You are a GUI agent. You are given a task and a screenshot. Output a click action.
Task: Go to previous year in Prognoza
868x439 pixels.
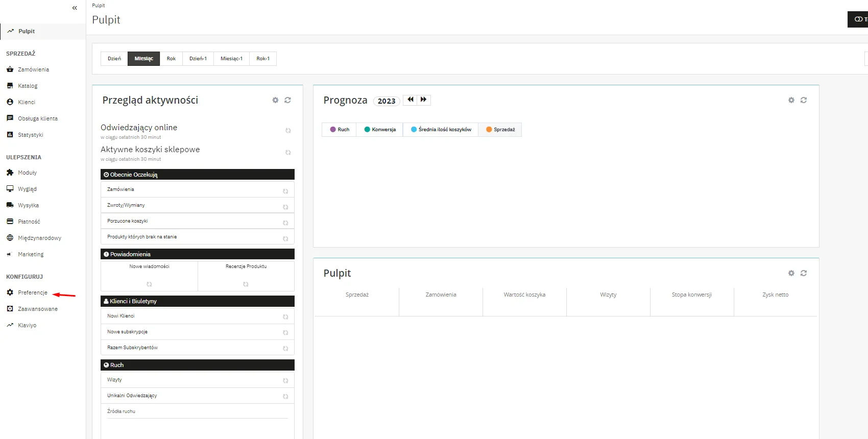(x=410, y=100)
